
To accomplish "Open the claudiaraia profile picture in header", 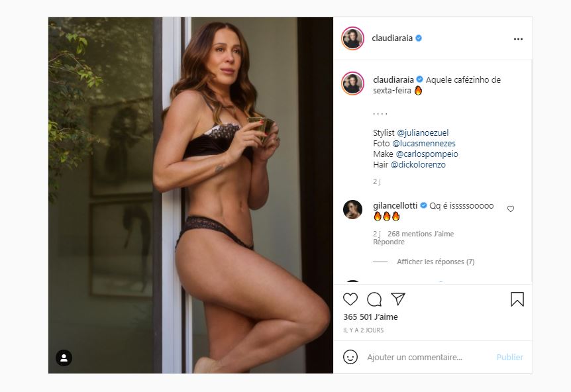I will point(352,38).
